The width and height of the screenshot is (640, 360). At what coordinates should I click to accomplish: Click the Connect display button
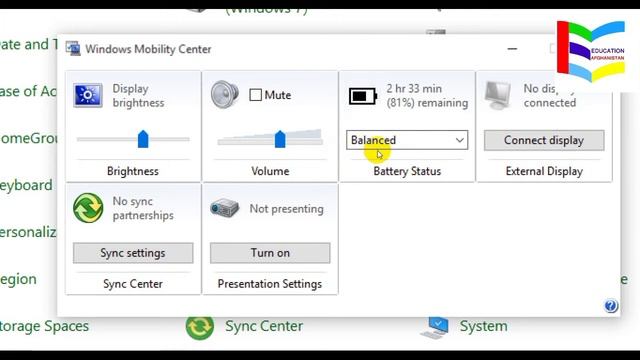[544, 140]
